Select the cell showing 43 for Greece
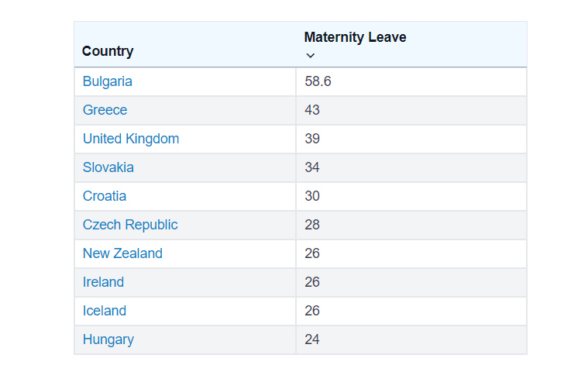 coord(312,110)
